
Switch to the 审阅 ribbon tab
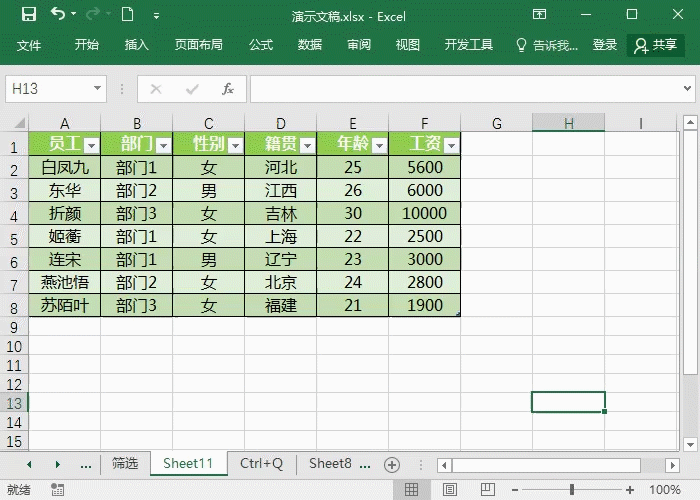click(358, 45)
